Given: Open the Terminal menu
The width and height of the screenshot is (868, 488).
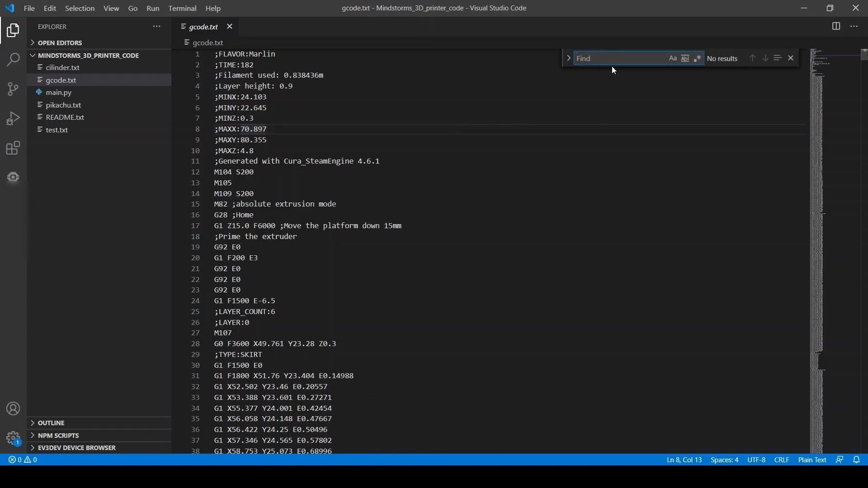Looking at the screenshot, I should tap(182, 8).
